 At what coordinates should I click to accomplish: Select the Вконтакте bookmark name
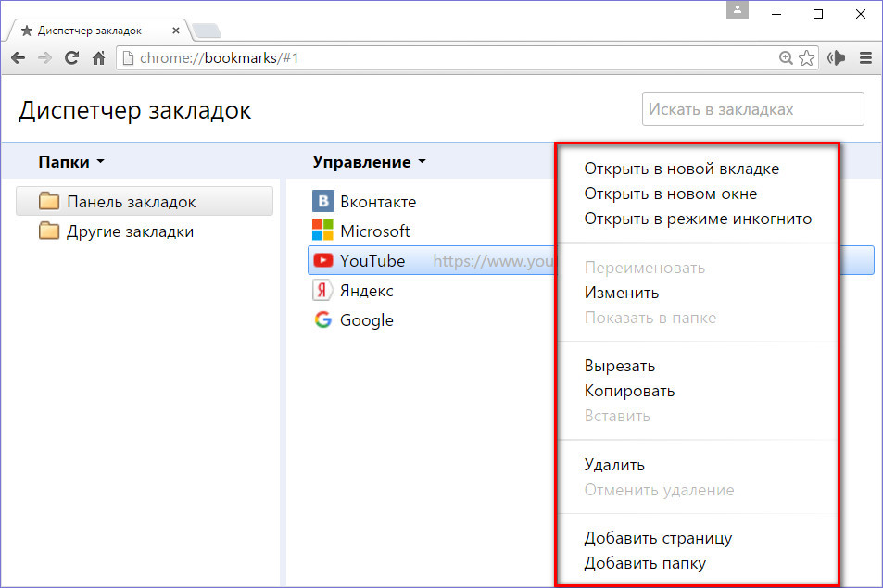coord(378,202)
